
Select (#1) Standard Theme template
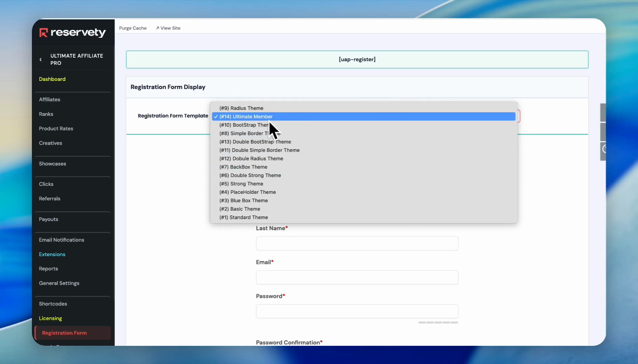[243, 217]
